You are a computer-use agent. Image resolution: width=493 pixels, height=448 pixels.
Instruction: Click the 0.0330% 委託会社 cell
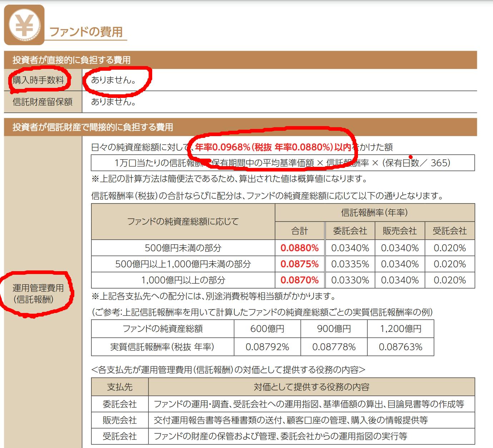[350, 280]
